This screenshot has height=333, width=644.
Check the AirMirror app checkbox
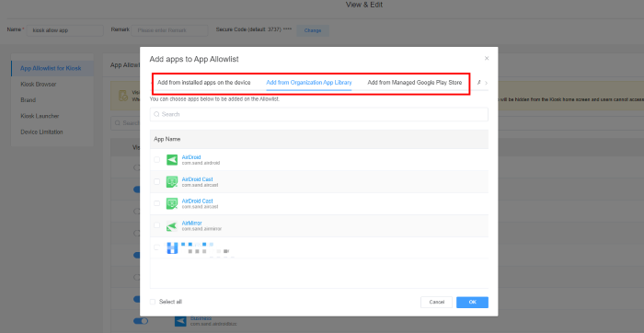pos(157,225)
